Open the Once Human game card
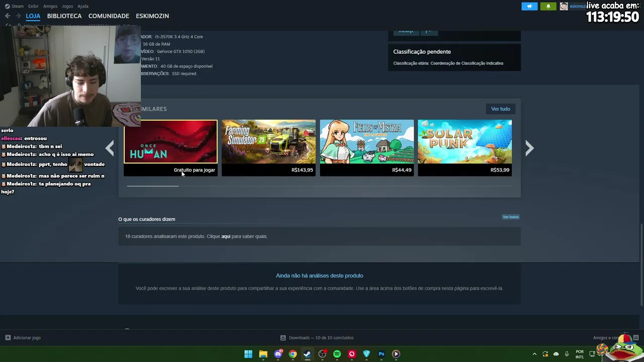644x362 pixels. (x=171, y=148)
